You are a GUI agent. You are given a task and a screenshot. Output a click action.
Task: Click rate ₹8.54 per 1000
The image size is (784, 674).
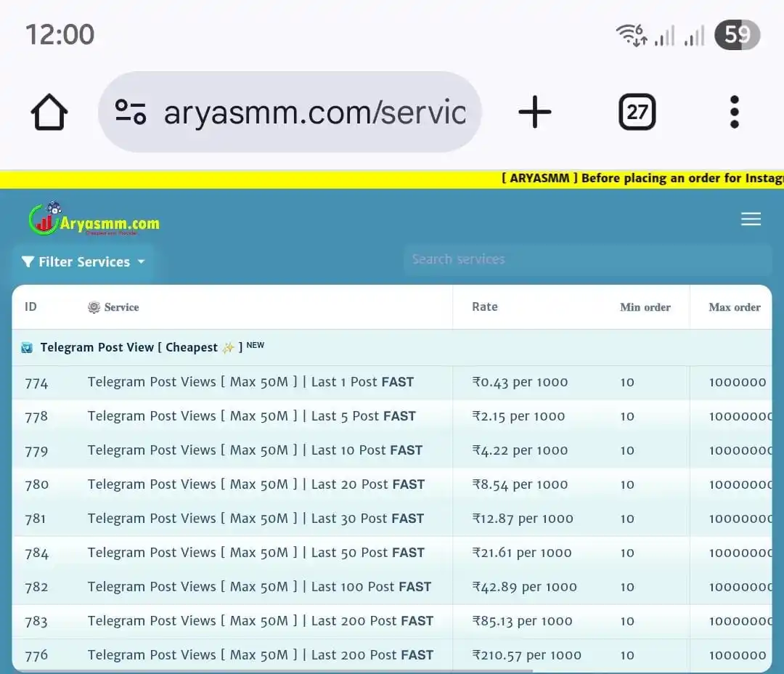click(x=520, y=484)
